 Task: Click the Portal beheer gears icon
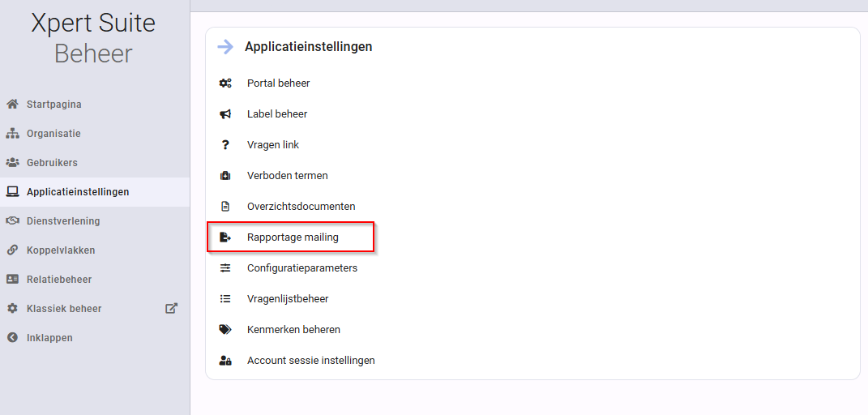click(x=225, y=83)
